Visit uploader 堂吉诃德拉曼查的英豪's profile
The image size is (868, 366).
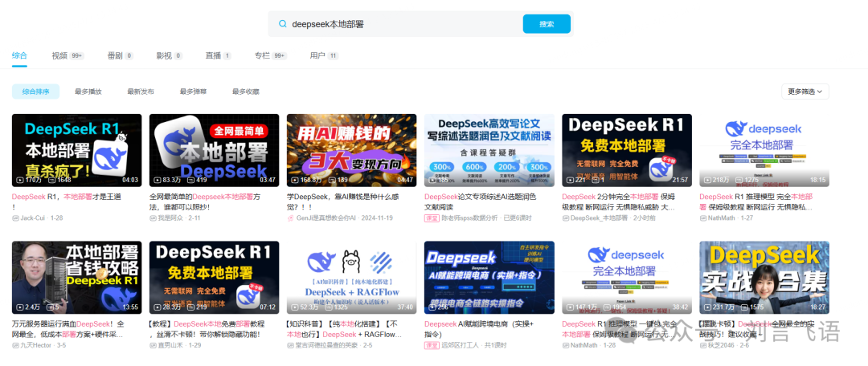pos(326,345)
